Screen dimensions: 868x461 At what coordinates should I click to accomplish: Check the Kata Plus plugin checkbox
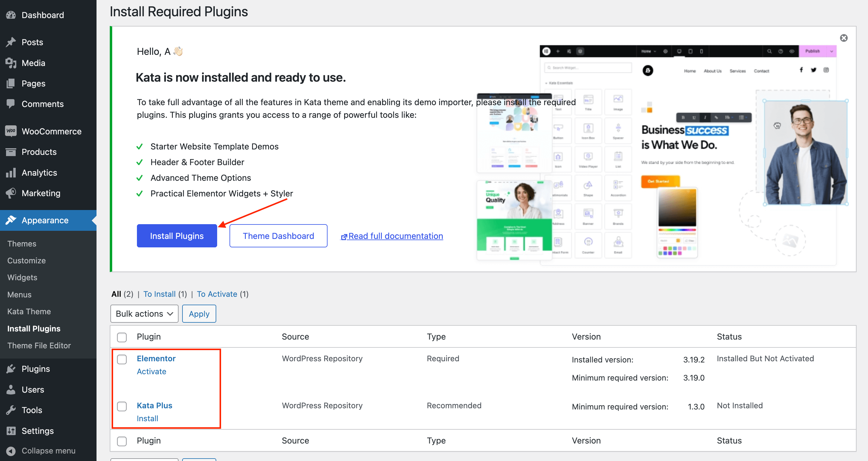[x=122, y=406]
